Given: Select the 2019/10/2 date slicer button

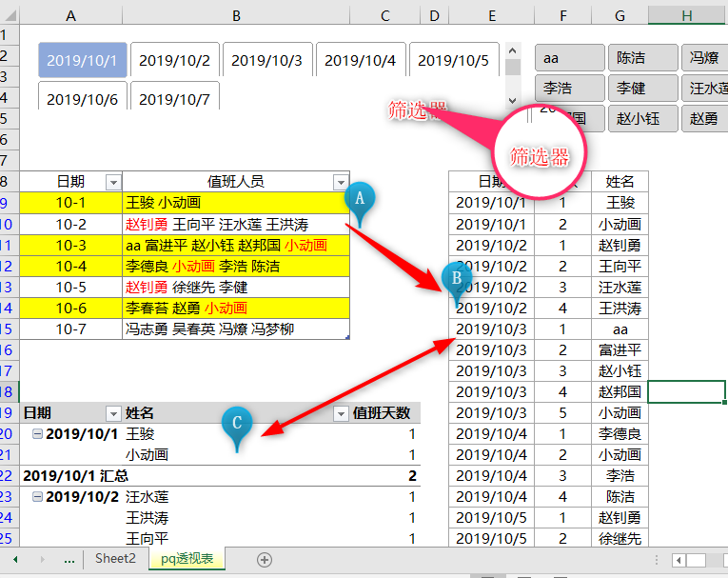Looking at the screenshot, I should 174,60.
